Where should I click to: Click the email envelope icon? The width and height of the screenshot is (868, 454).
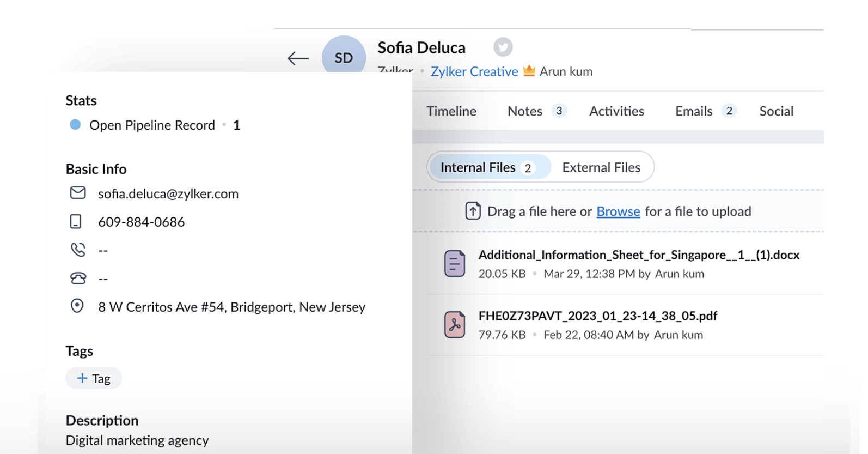[x=78, y=193]
